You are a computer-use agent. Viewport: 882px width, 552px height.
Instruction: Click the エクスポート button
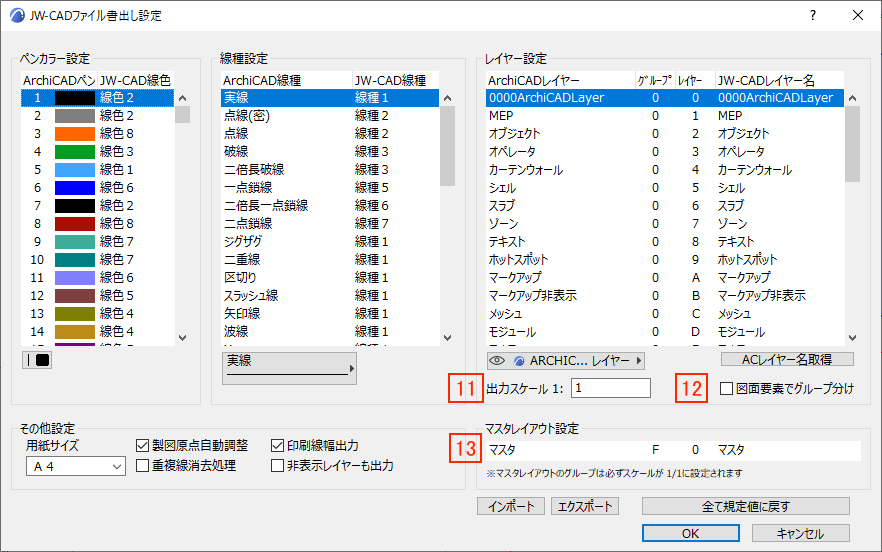pyautogui.click(x=585, y=506)
